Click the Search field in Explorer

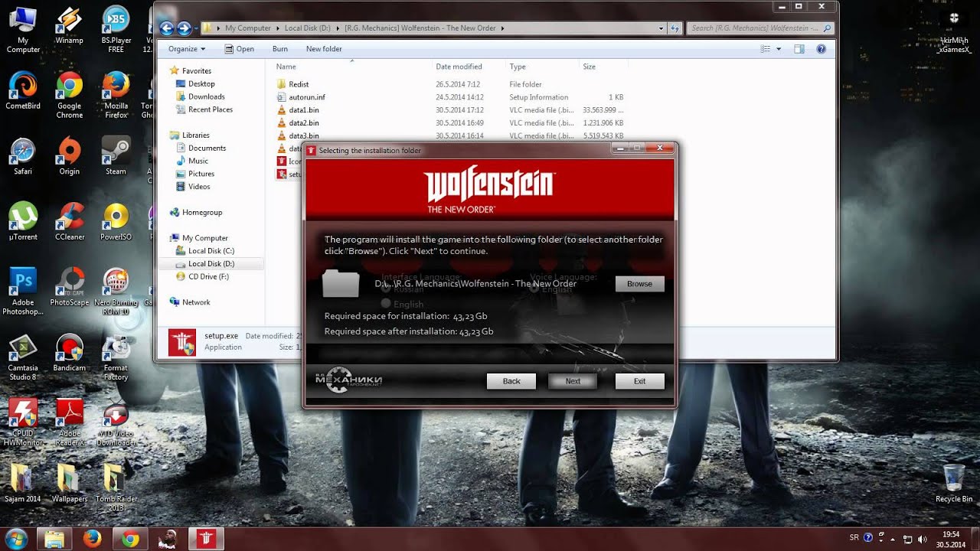coord(760,28)
